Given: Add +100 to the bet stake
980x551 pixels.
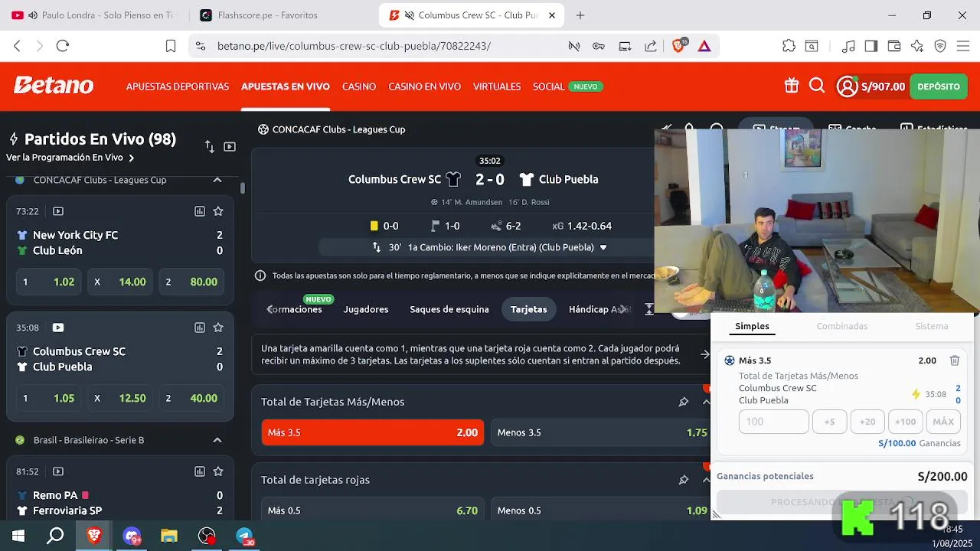Looking at the screenshot, I should click(905, 422).
